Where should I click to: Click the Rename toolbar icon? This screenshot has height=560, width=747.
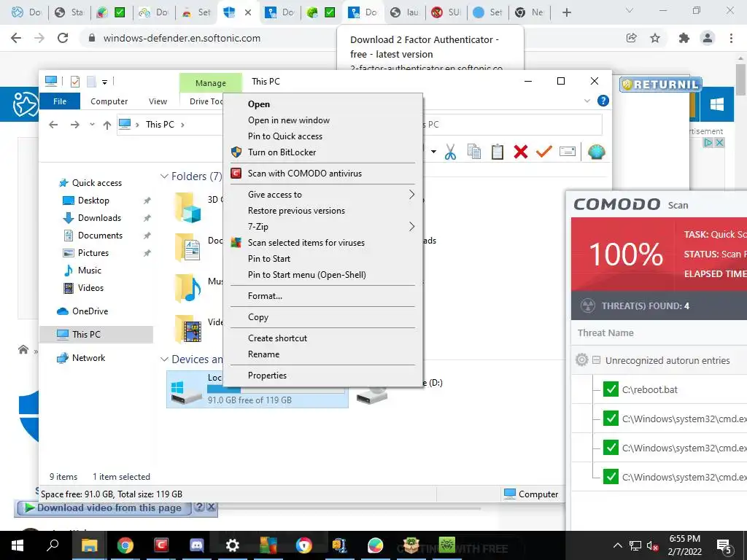coord(568,152)
